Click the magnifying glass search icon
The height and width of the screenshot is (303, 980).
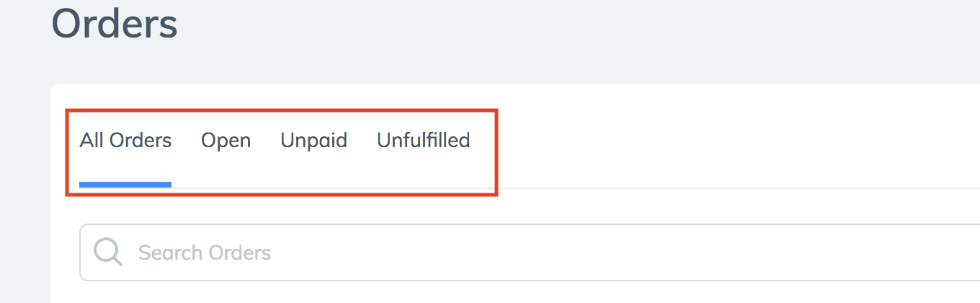(x=108, y=252)
